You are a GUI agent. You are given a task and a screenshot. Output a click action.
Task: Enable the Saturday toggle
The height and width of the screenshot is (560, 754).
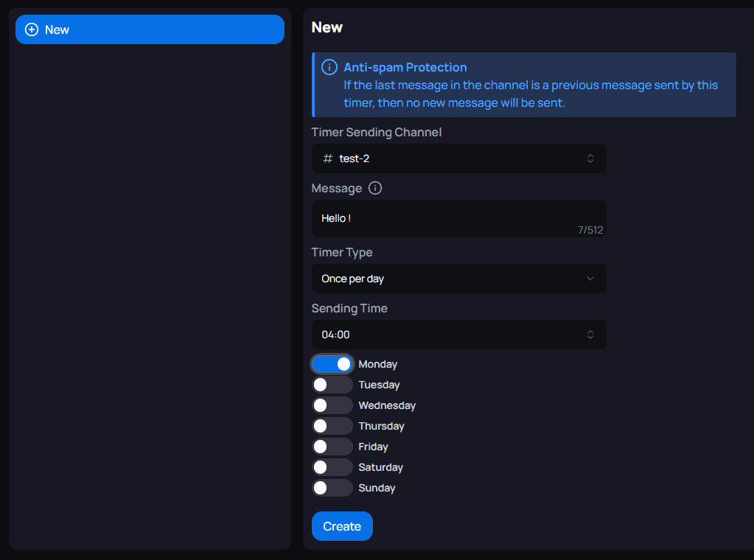click(332, 467)
